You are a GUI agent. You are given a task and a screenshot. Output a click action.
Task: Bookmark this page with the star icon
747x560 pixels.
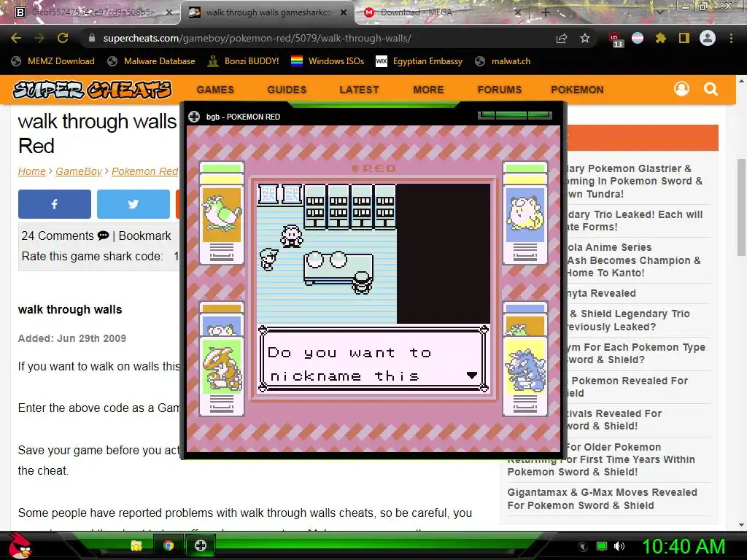point(585,38)
